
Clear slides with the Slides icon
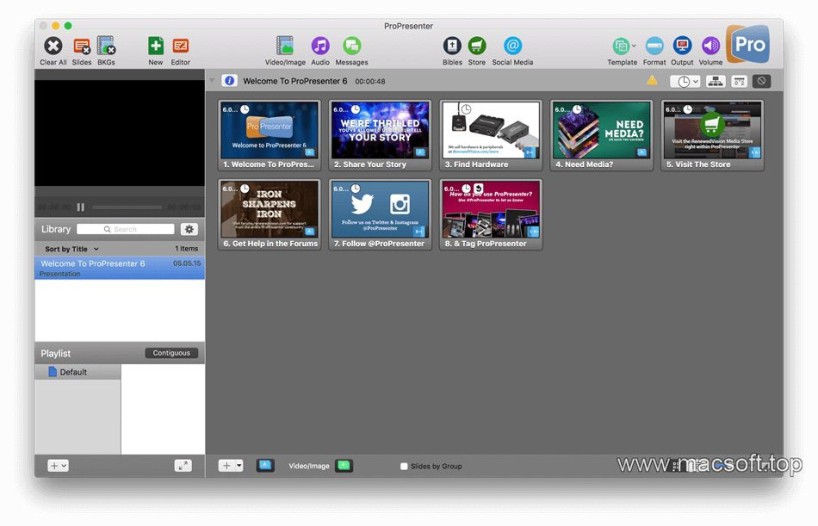pos(81,46)
